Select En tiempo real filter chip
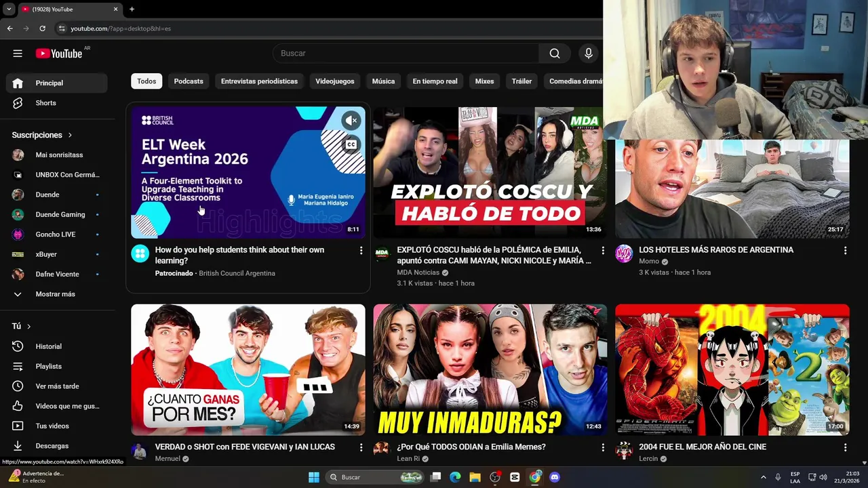 [x=435, y=81]
